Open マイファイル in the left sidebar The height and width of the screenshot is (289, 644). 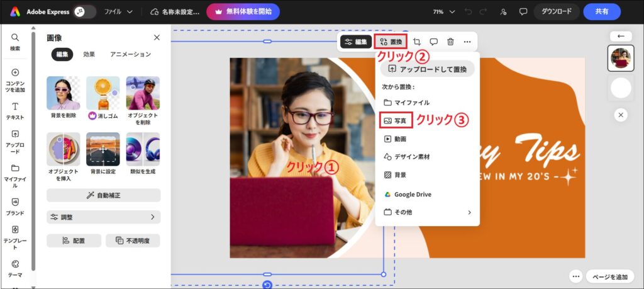15,176
